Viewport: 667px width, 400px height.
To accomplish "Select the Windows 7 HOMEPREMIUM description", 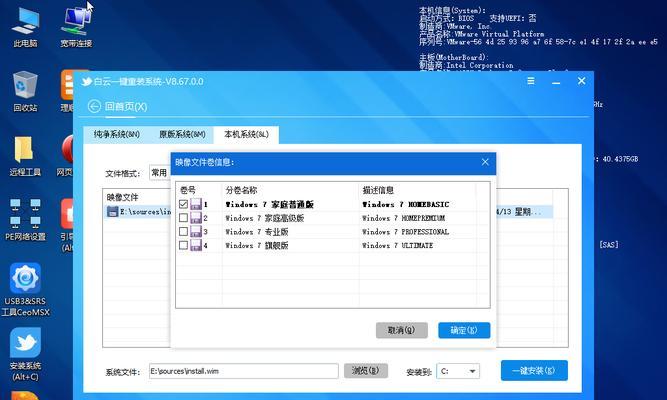I will [x=403, y=218].
